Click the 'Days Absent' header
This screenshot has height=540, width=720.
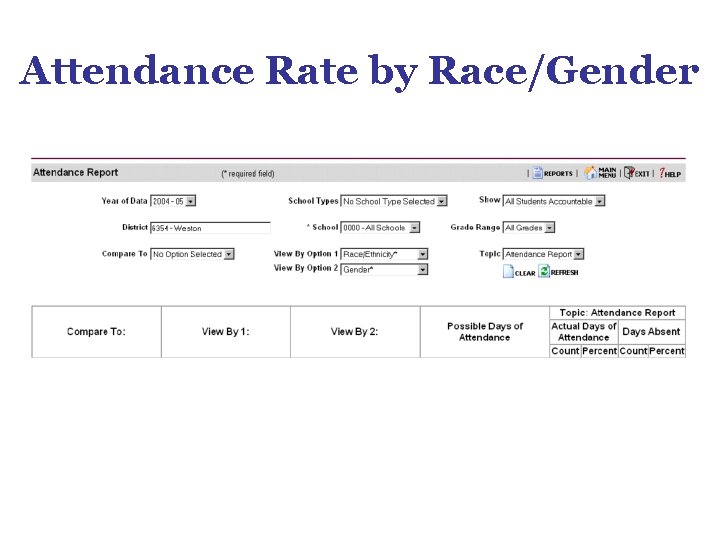tap(651, 332)
